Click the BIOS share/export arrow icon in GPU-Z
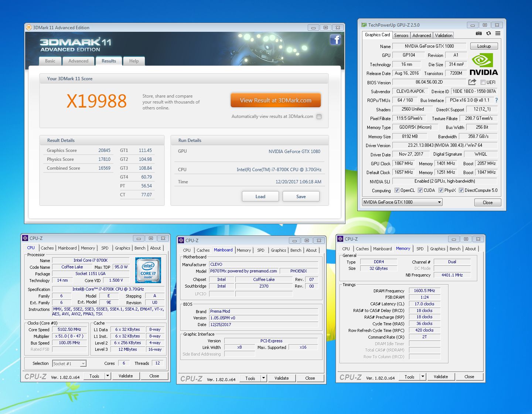Screen dimensions: 532x414 pos(472,82)
